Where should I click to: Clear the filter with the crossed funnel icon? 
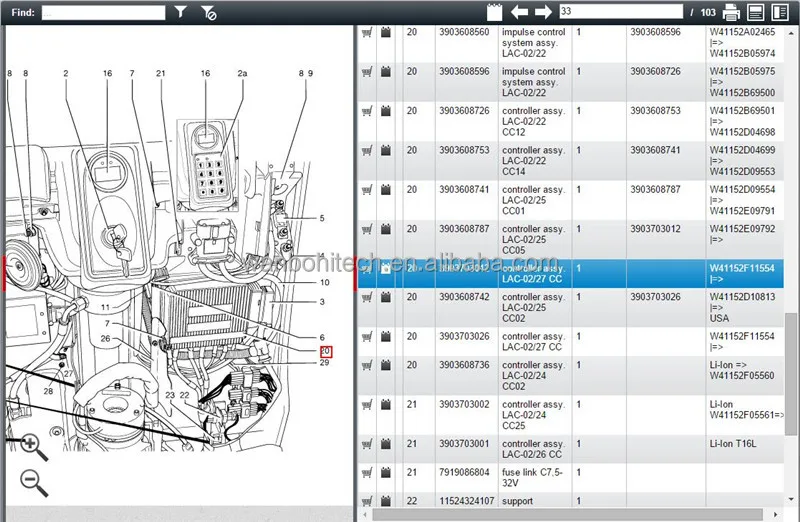coord(208,12)
